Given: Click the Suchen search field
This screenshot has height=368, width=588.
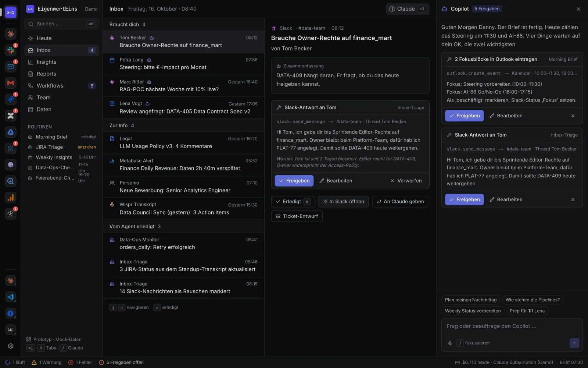Looking at the screenshot, I should (x=62, y=24).
